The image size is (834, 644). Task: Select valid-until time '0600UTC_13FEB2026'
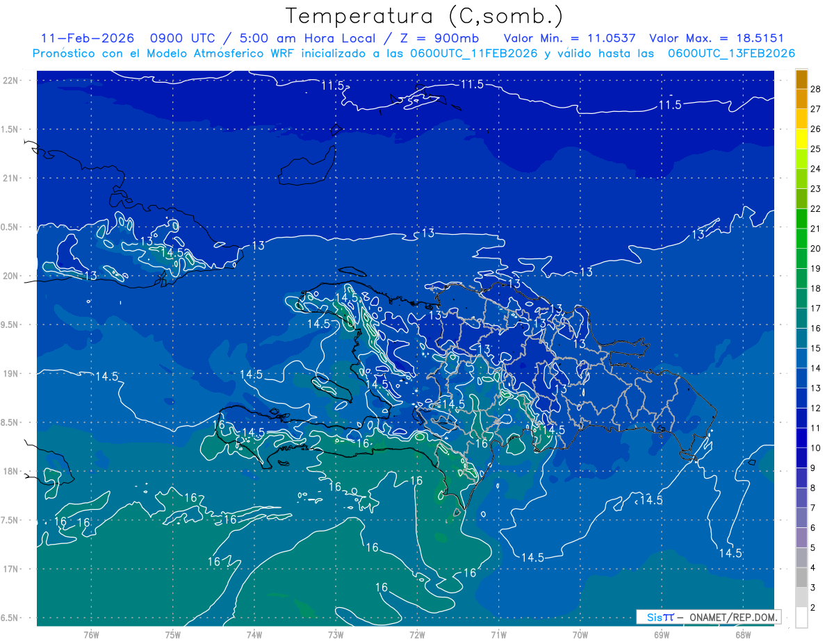[x=731, y=53]
